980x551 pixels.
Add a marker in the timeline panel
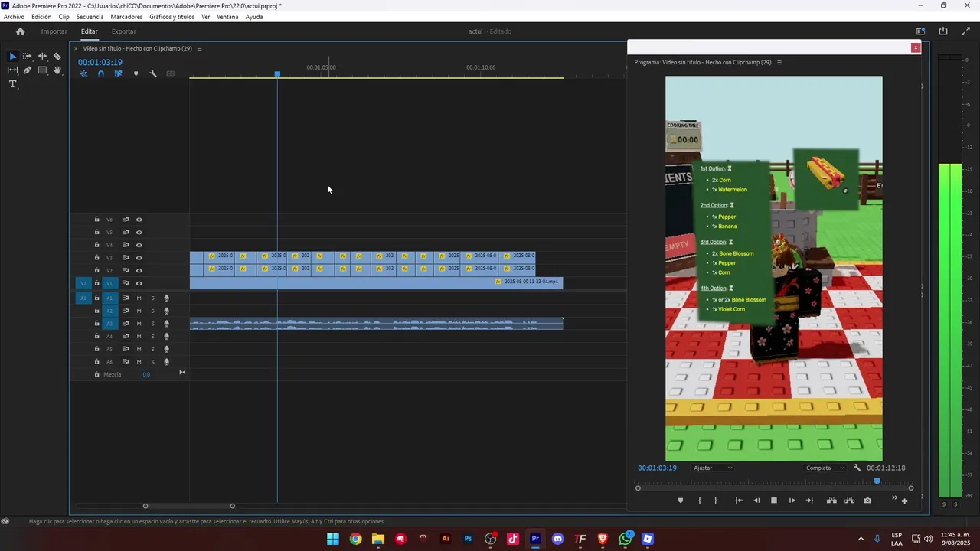(x=136, y=73)
